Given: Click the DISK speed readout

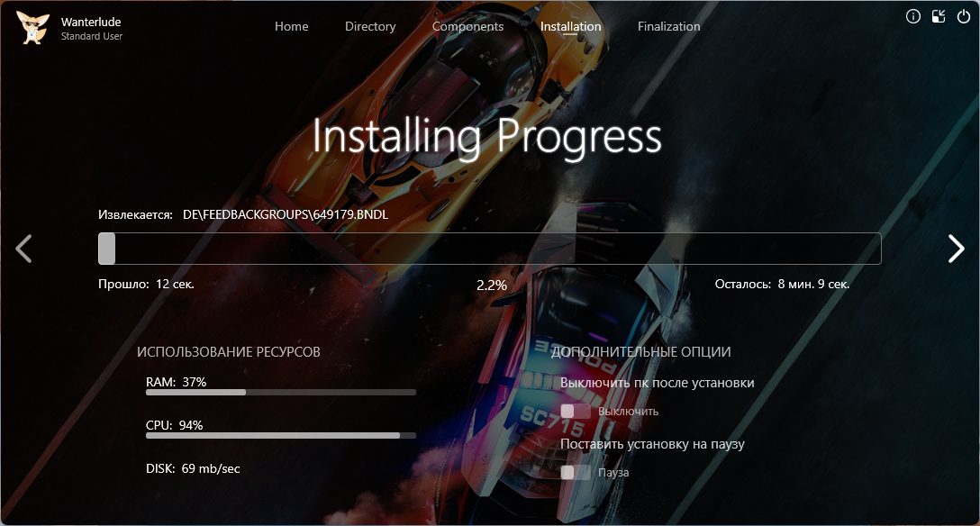Looking at the screenshot, I should pos(193,468).
